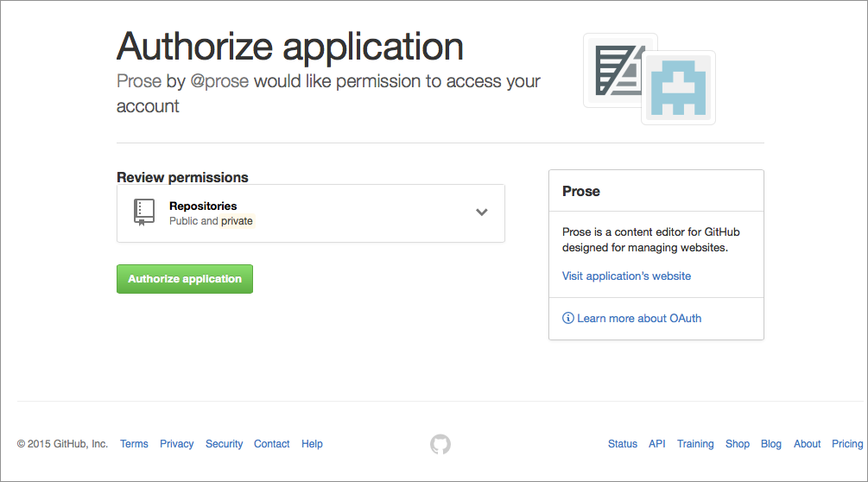868x482 pixels.
Task: Go to the Status page link
Action: [623, 444]
